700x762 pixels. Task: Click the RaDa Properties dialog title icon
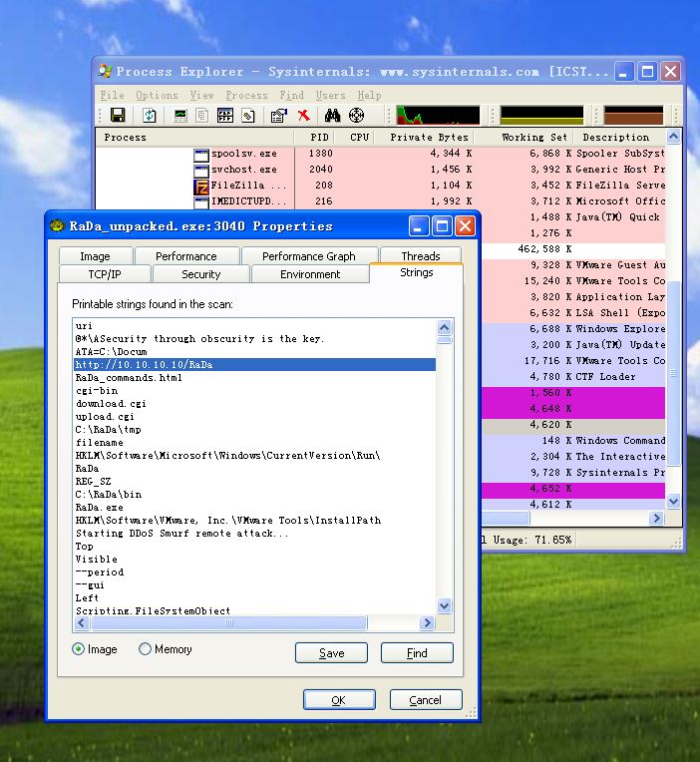[x=57, y=225]
